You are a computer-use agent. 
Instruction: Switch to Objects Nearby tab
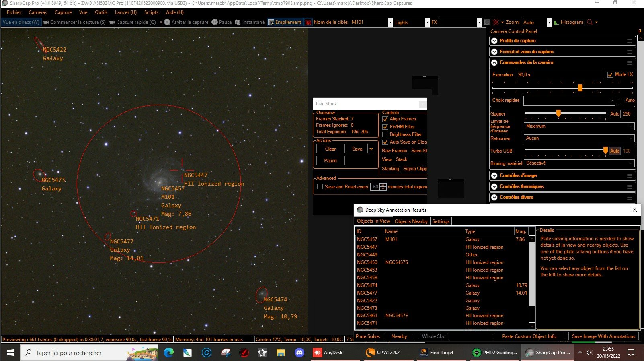(x=411, y=221)
